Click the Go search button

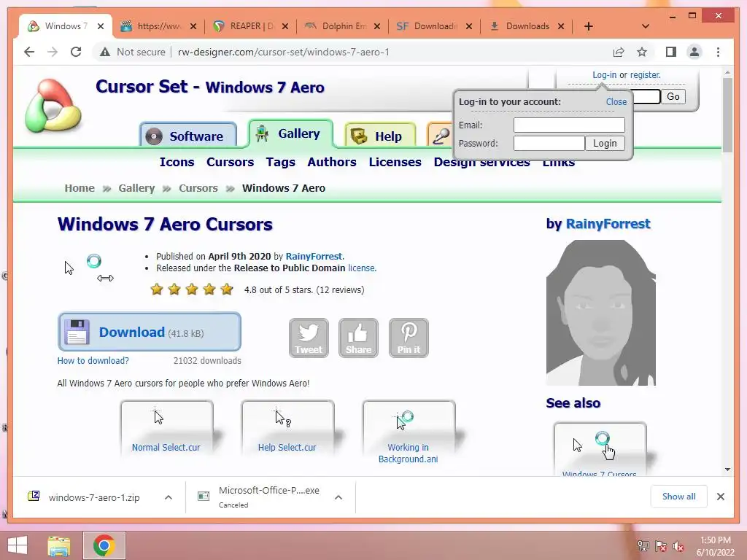coord(673,97)
